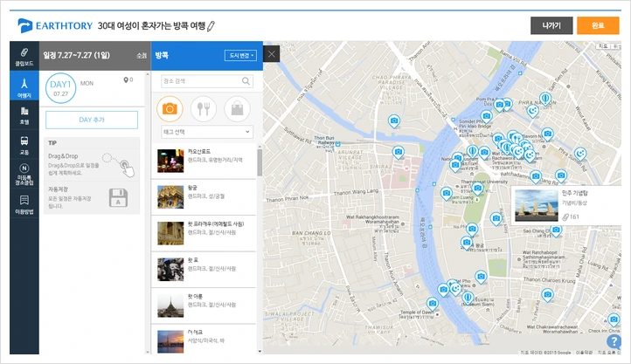The image size is (631, 364).
Task: Click the EARTHTORY logo
Action: tap(55, 25)
